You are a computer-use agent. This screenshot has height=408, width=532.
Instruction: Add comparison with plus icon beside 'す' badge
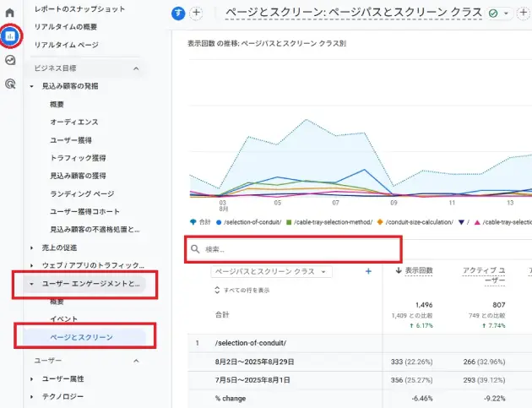pos(196,13)
